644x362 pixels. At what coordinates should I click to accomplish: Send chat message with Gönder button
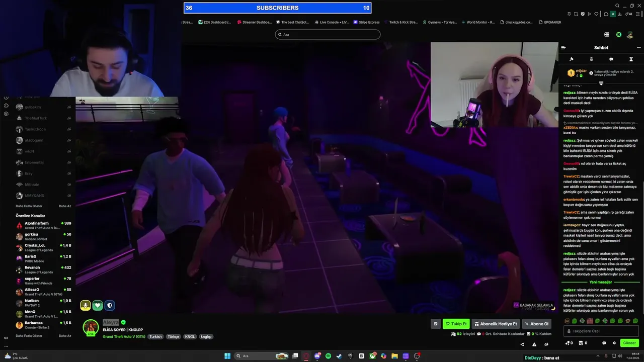click(629, 343)
